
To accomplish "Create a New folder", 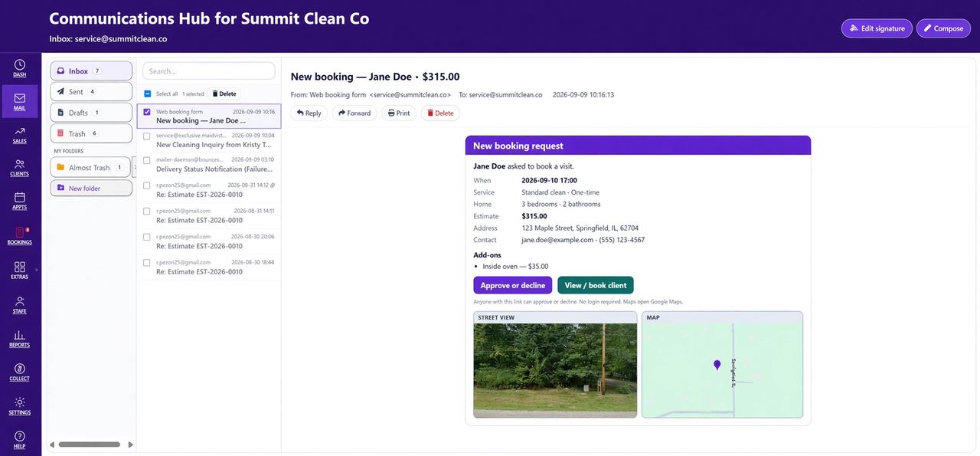I will click(91, 188).
